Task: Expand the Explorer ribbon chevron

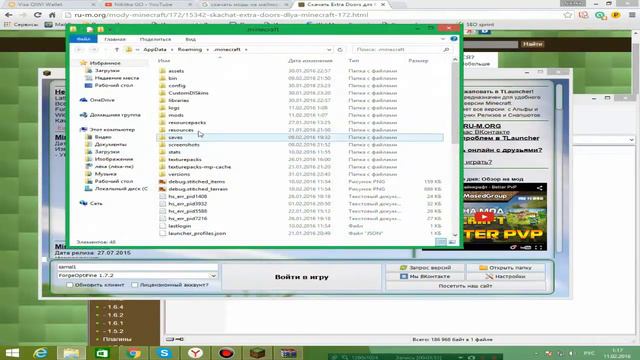Action: pos(443,39)
